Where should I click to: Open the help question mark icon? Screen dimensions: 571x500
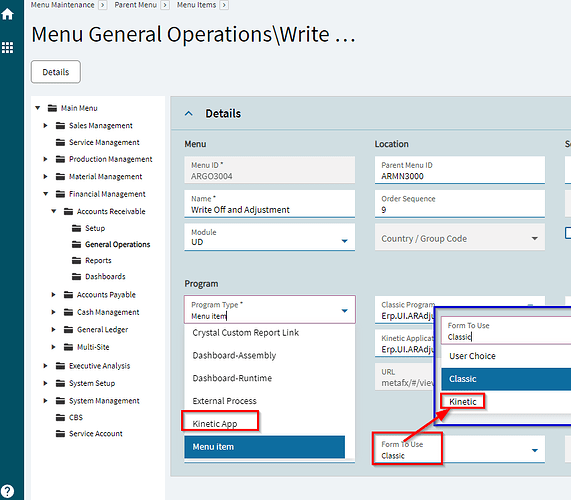pos(7,491)
